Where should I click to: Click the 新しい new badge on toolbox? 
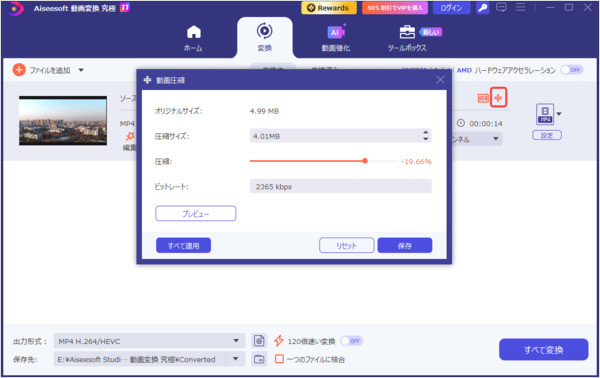431,32
